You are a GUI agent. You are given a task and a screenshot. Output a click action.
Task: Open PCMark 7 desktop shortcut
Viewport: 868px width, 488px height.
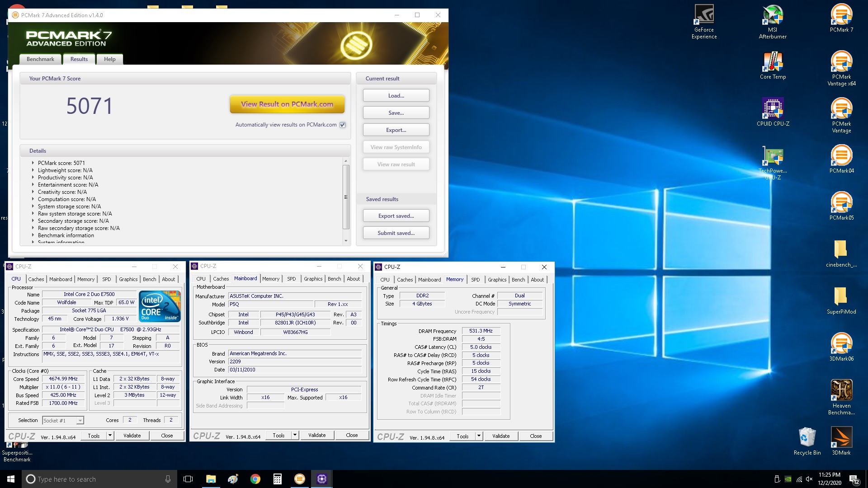pos(841,18)
